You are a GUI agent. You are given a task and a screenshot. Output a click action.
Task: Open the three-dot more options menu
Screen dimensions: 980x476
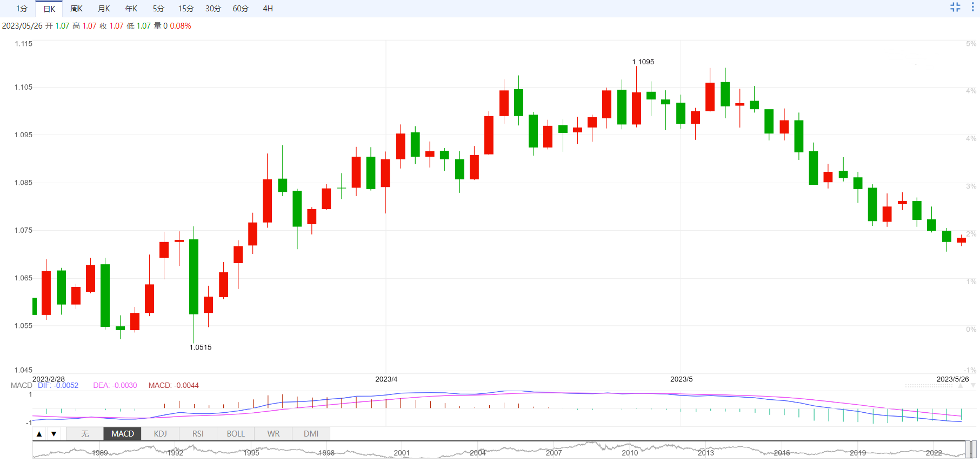pos(972,7)
